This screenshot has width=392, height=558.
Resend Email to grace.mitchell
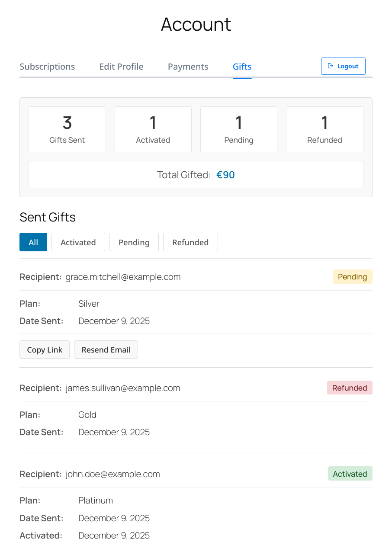106,350
